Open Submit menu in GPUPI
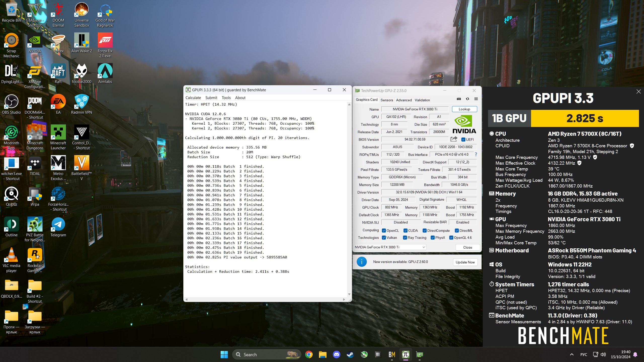644x362 pixels. pos(211,98)
